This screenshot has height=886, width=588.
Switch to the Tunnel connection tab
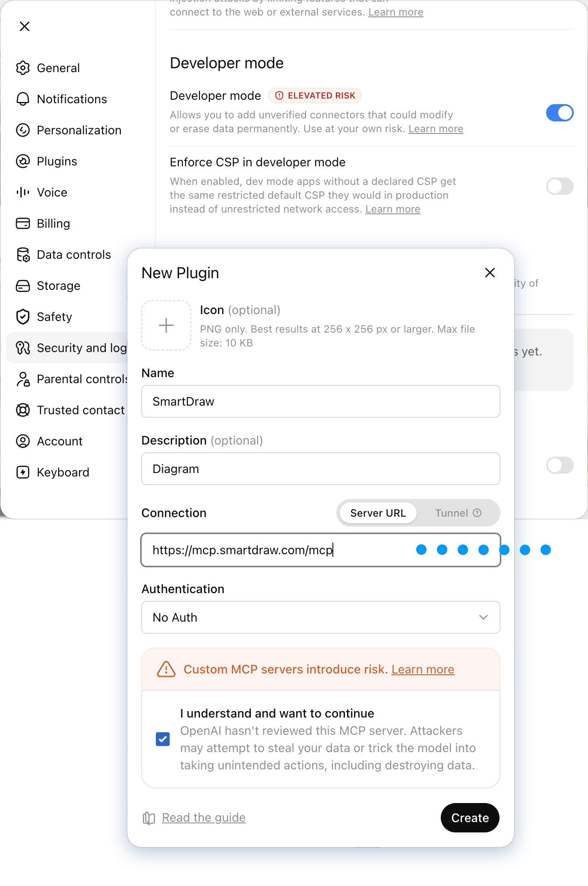[458, 513]
